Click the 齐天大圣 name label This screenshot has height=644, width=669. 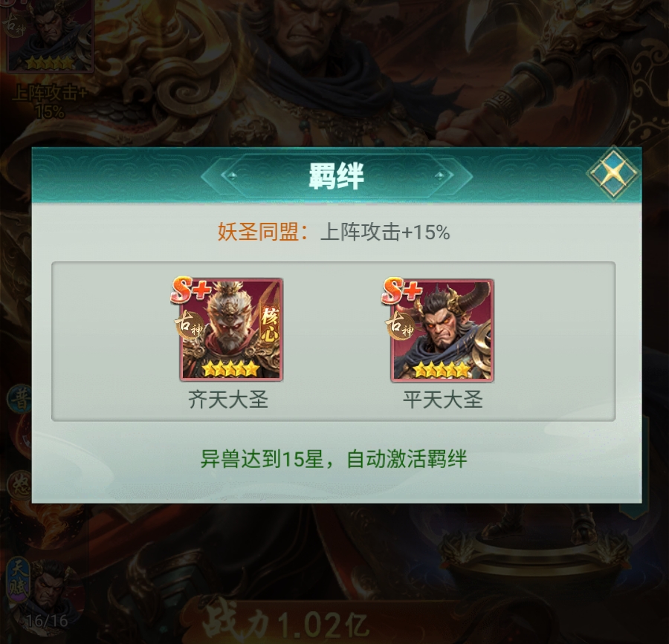coord(228,400)
